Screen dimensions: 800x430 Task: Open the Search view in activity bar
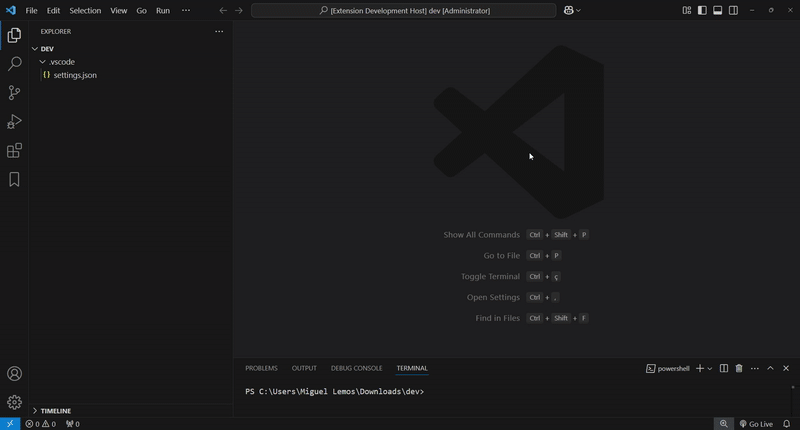point(14,64)
